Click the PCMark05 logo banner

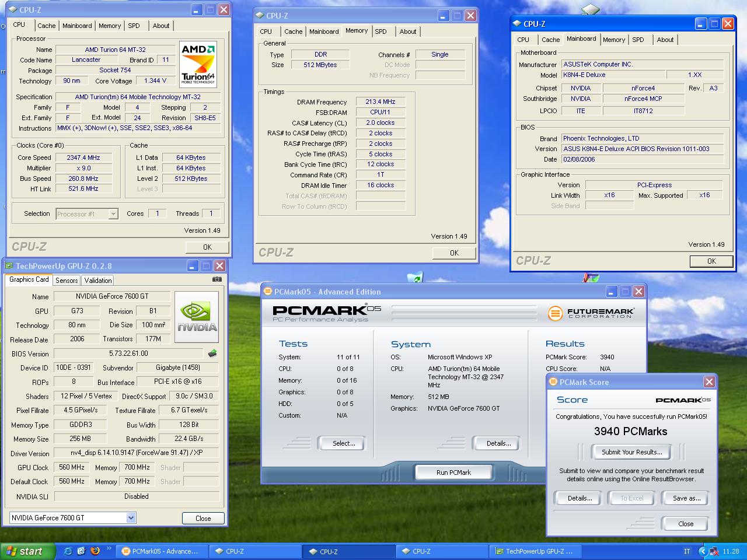tap(327, 313)
